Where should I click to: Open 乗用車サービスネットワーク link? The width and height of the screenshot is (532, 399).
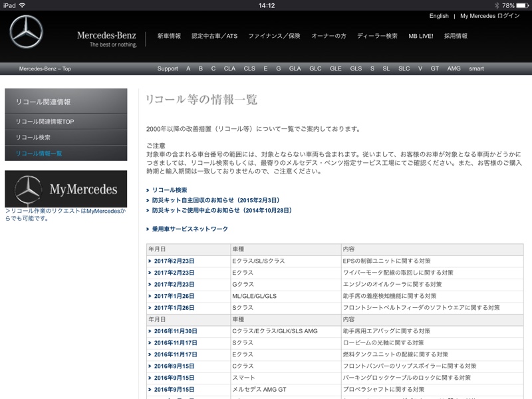click(190, 229)
